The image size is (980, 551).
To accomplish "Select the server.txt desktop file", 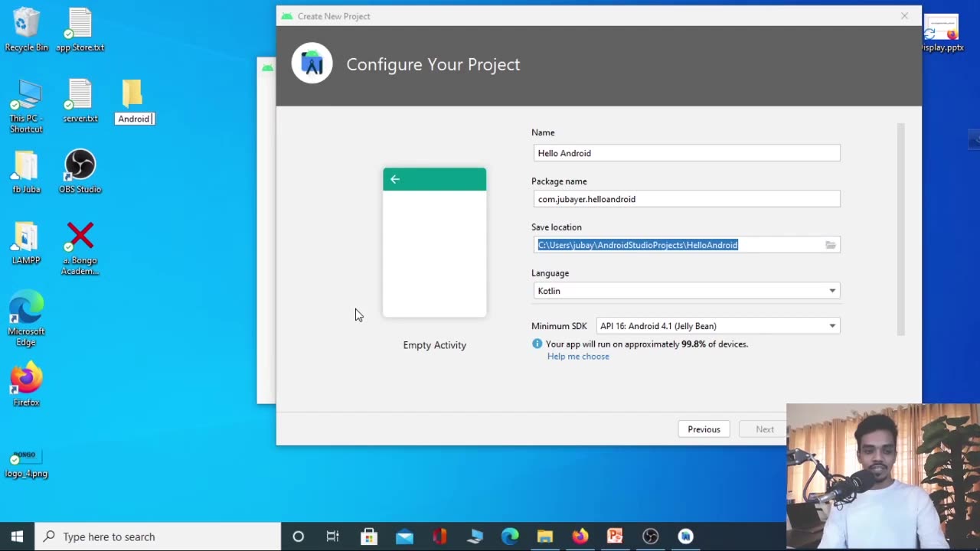I will [80, 100].
